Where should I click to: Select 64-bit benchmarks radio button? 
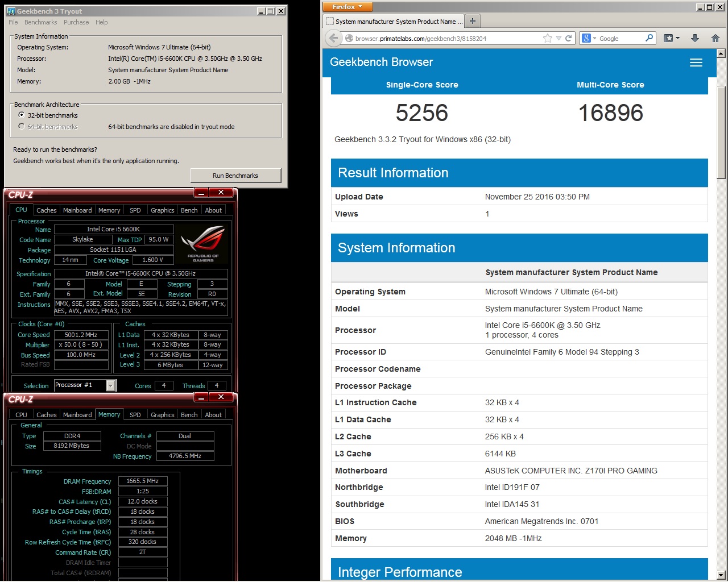[x=22, y=126]
